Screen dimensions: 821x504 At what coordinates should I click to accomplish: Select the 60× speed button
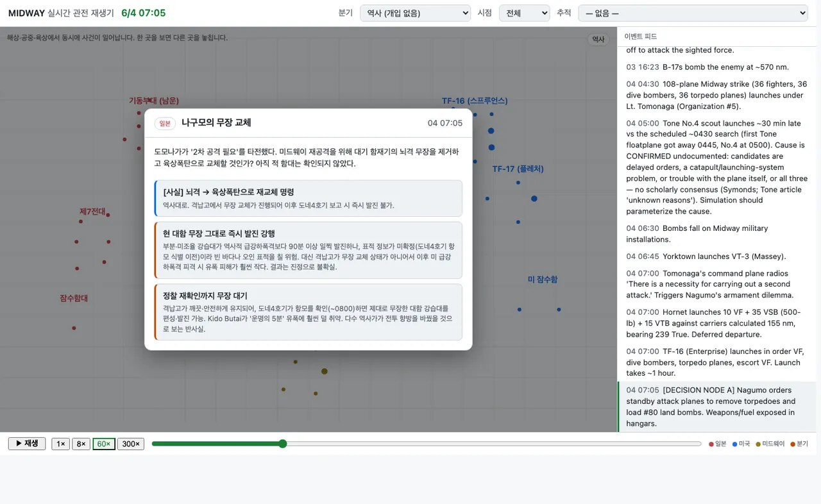click(x=104, y=444)
